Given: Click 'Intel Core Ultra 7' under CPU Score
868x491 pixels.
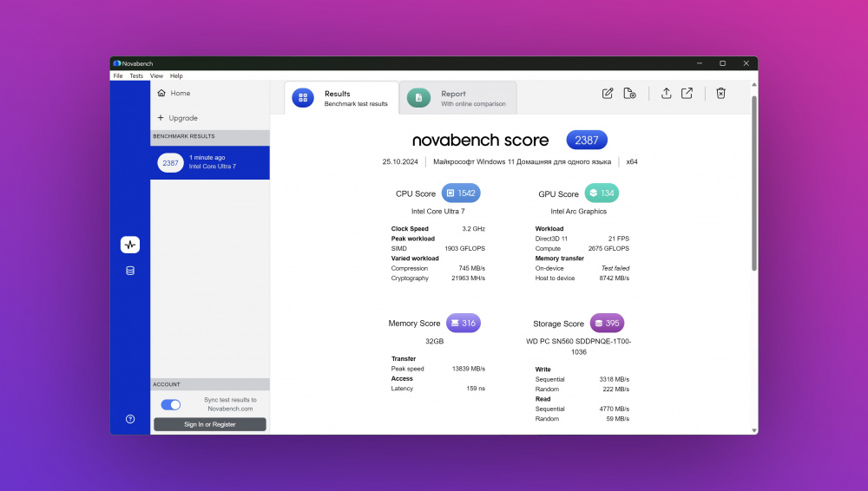Looking at the screenshot, I should coord(437,212).
